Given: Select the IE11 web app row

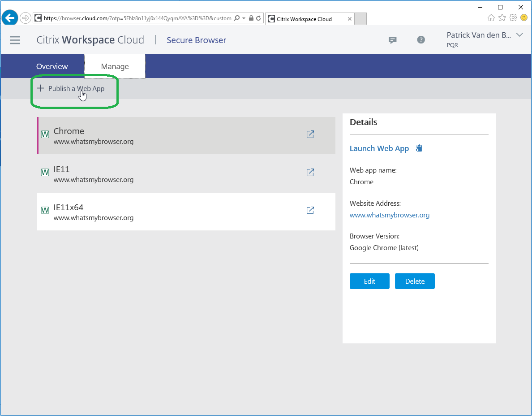Looking at the screenshot, I should (x=186, y=173).
